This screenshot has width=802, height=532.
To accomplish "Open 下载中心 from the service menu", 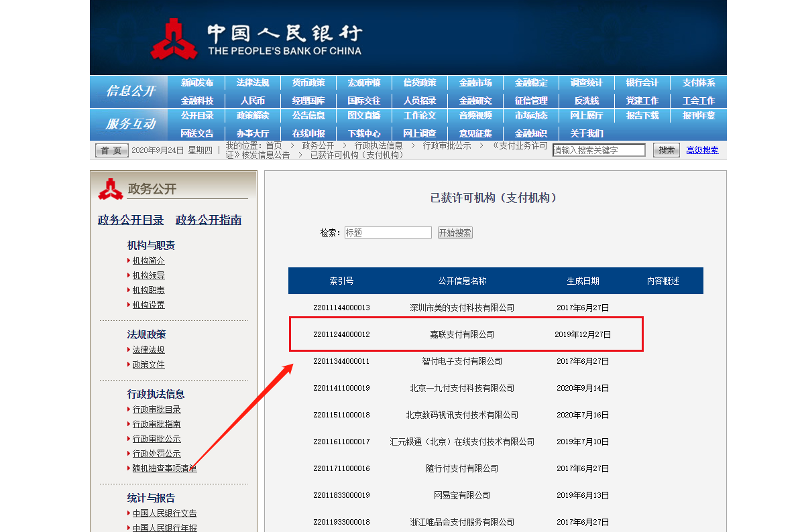I will tap(363, 133).
